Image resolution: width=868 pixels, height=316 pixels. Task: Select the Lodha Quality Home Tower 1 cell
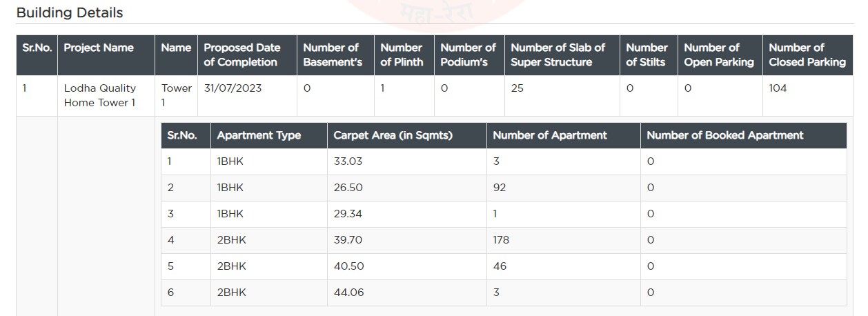(100, 95)
